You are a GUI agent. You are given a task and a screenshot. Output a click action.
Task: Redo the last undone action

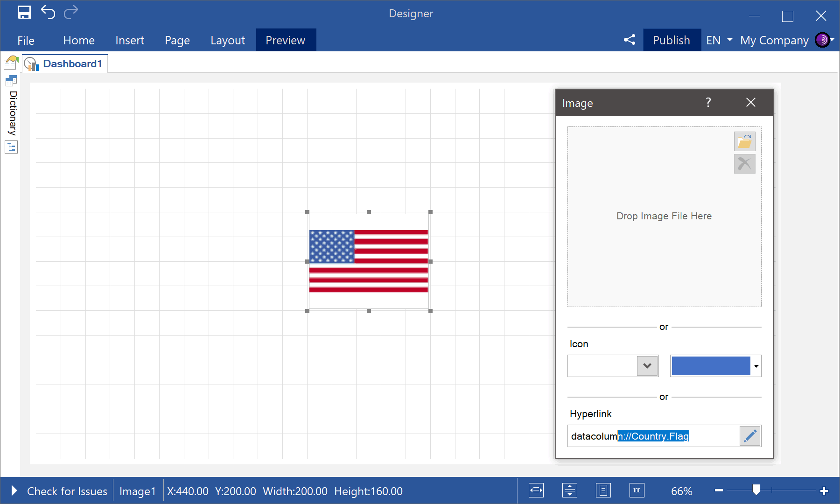[x=71, y=13]
